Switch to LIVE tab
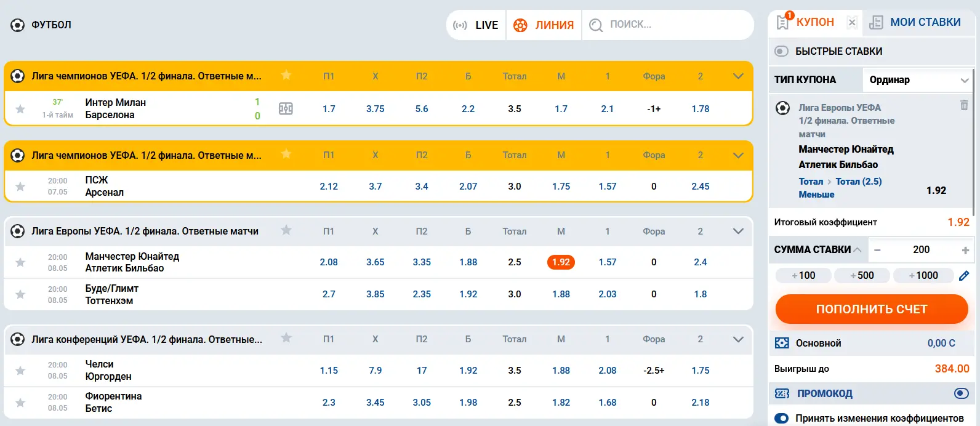Image resolution: width=980 pixels, height=426 pixels. (476, 25)
